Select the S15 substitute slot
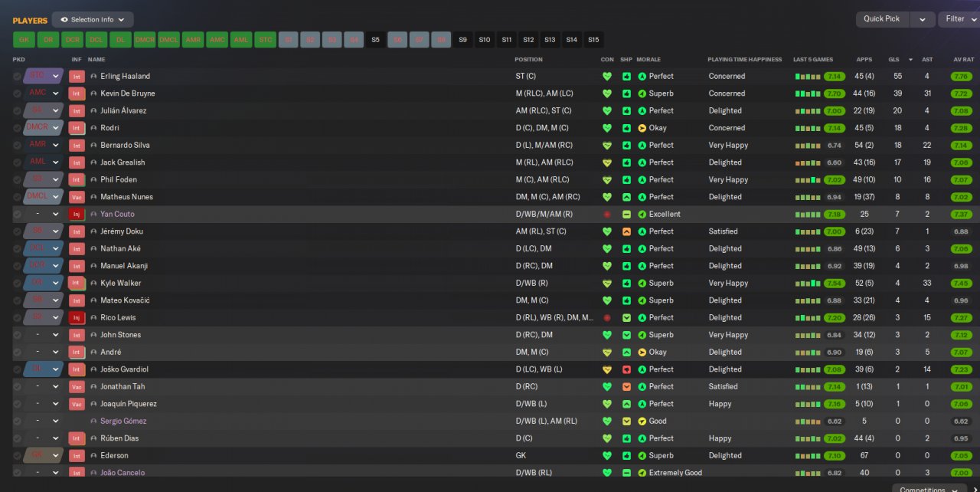The width and height of the screenshot is (980, 492). (x=594, y=39)
